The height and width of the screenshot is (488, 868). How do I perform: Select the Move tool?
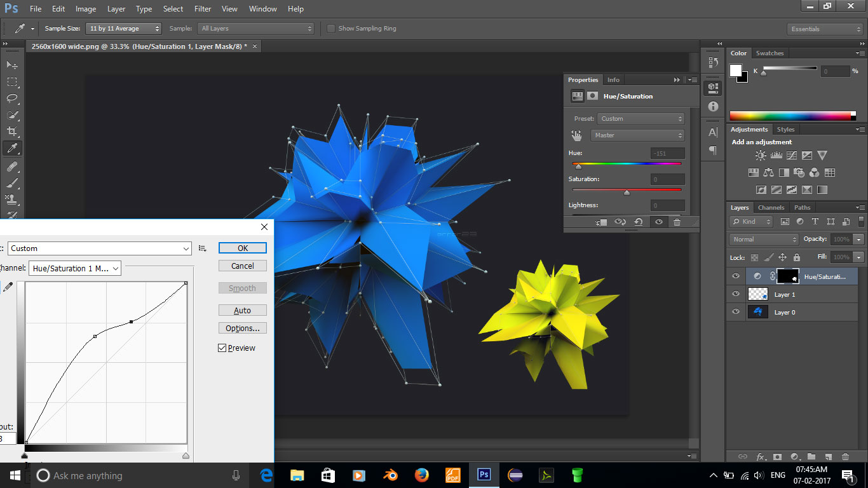pos(12,65)
